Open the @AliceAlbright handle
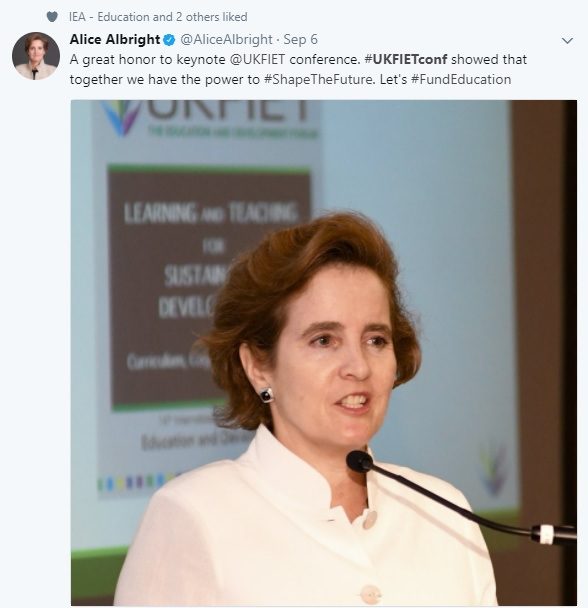 (x=227, y=40)
